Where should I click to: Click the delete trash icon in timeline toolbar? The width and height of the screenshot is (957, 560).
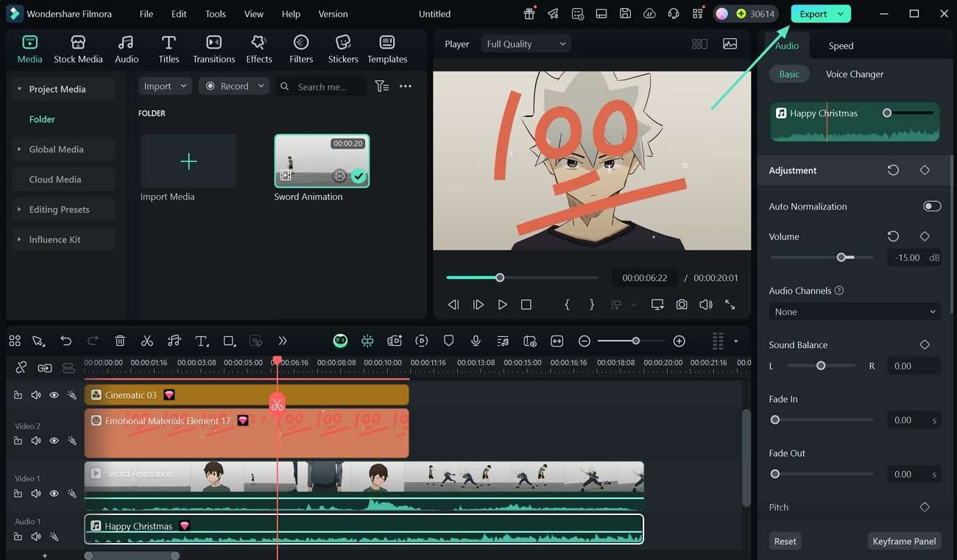[120, 341]
